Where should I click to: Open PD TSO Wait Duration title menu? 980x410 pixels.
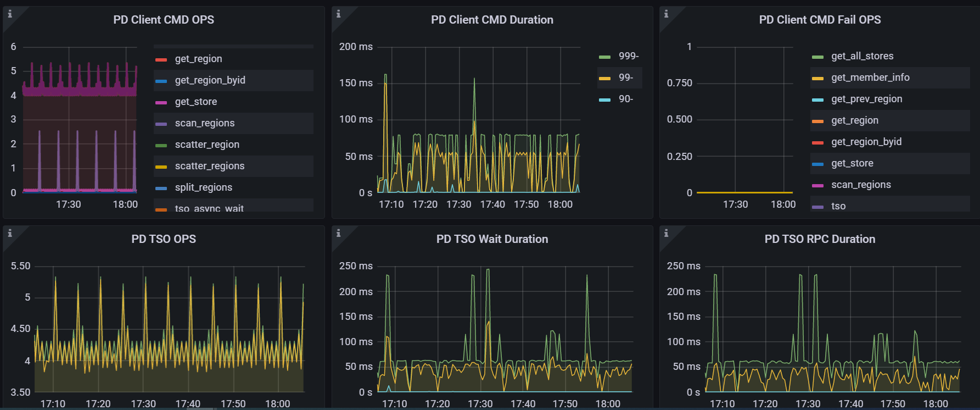click(492, 239)
